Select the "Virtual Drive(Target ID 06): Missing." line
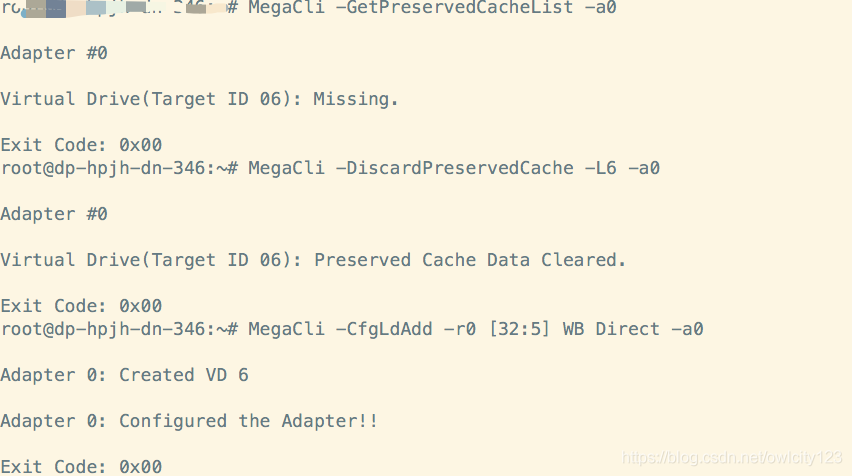Viewport: 852px width, 476px height. pyautogui.click(x=199, y=99)
